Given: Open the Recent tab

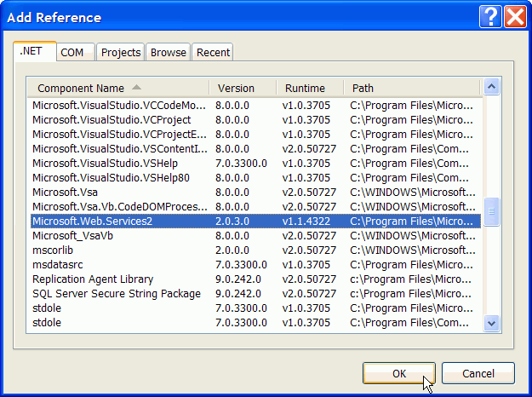Looking at the screenshot, I should tap(213, 52).
